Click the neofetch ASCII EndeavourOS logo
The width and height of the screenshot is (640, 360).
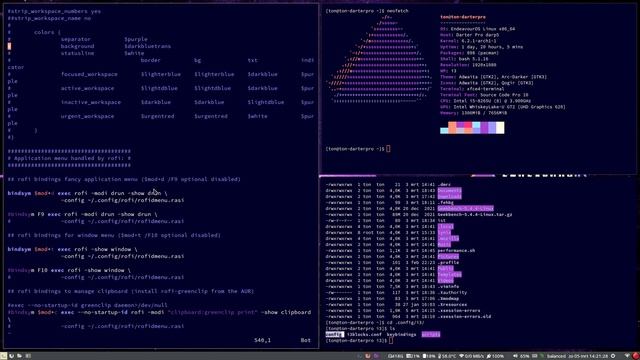click(380, 59)
